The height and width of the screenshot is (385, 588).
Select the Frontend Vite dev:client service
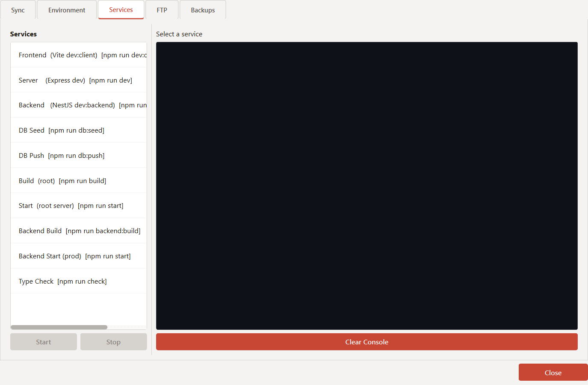pos(79,55)
